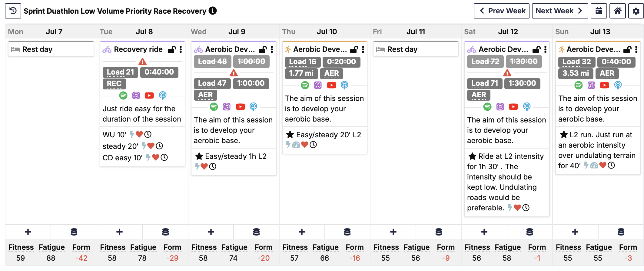Open kebab menu on Wednesday's Aerobic ride
Screen dimensions: 644x271
coord(272,49)
